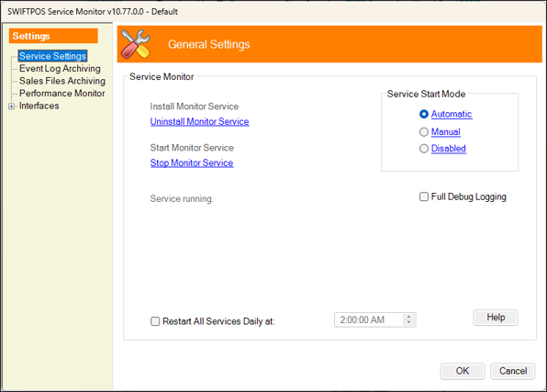This screenshot has height=392, width=547.
Task: Open Sales Files Archiving settings
Action: (62, 81)
